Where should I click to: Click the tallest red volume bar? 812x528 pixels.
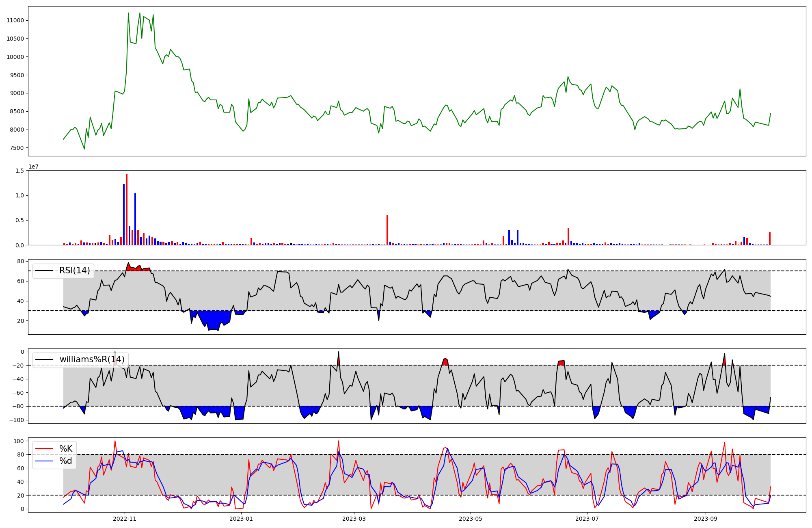pos(127,209)
